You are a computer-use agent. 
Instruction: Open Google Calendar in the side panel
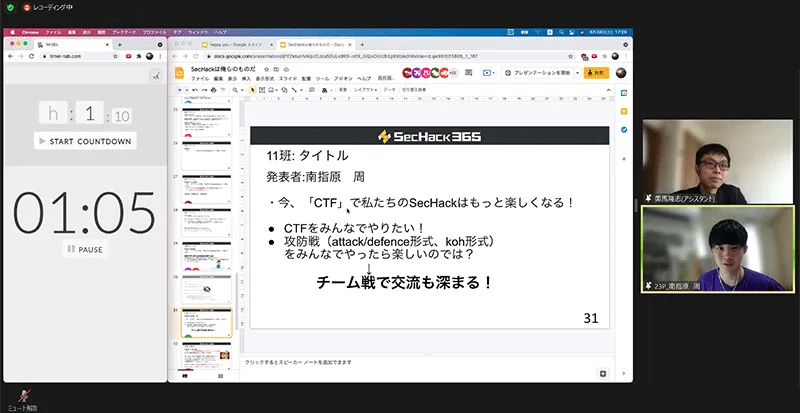[623, 93]
